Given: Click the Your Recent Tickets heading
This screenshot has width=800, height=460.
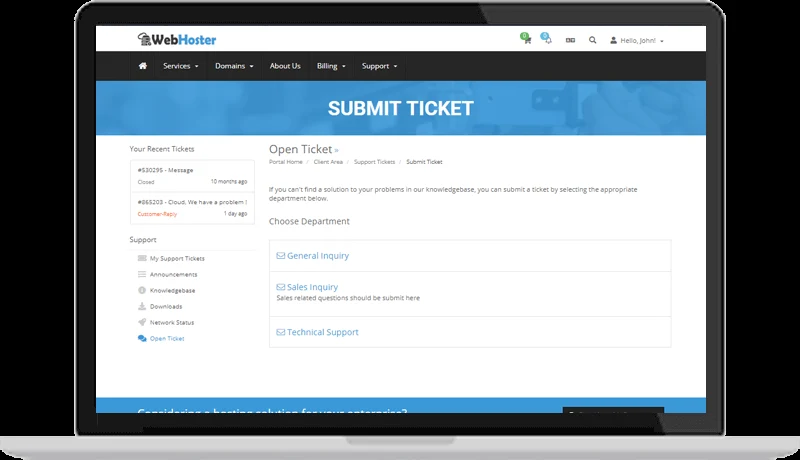Looking at the screenshot, I should [162, 149].
